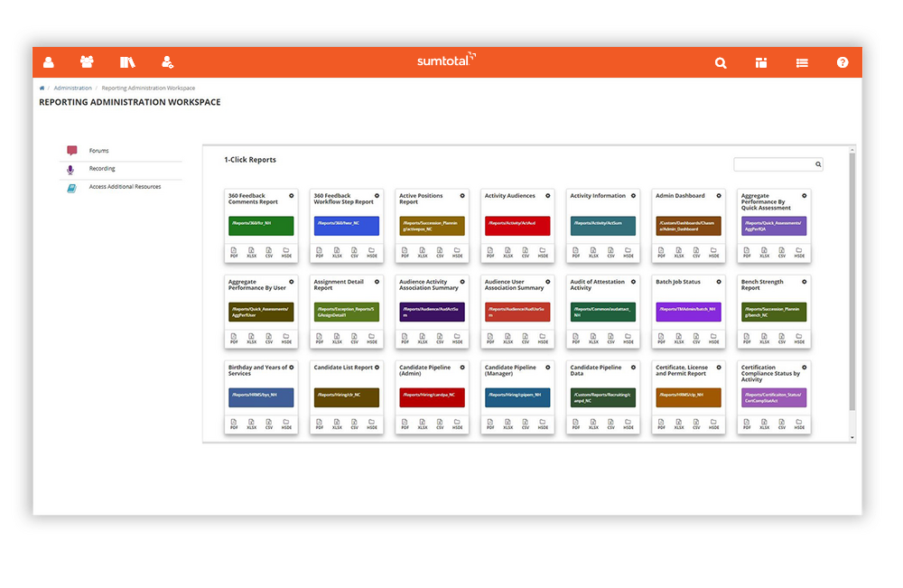This screenshot has width=903, height=588.
Task: Open Access Additional Resources link
Action: (125, 187)
